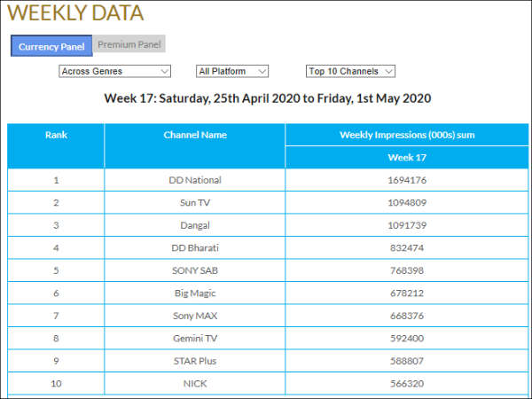Viewport: 532px width, 399px height.
Task: Open the Premium Panel tab
Action: pyautogui.click(x=129, y=44)
